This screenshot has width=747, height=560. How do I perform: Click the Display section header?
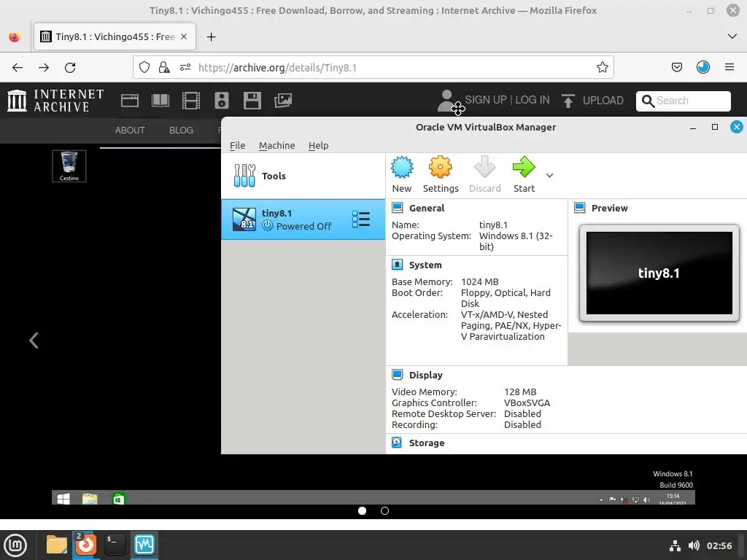425,376
